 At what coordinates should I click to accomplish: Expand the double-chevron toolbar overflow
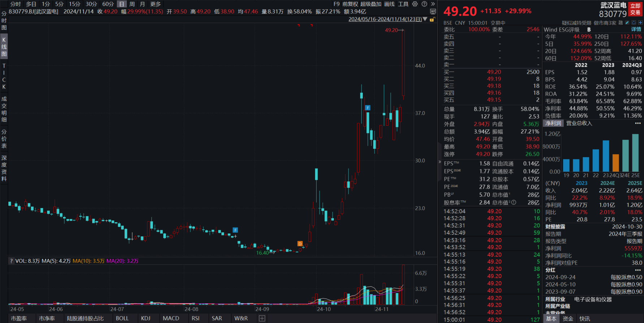[433, 4]
